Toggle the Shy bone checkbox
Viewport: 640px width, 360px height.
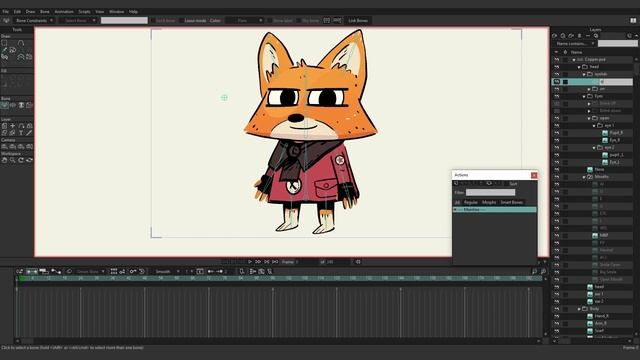pyautogui.click(x=299, y=20)
